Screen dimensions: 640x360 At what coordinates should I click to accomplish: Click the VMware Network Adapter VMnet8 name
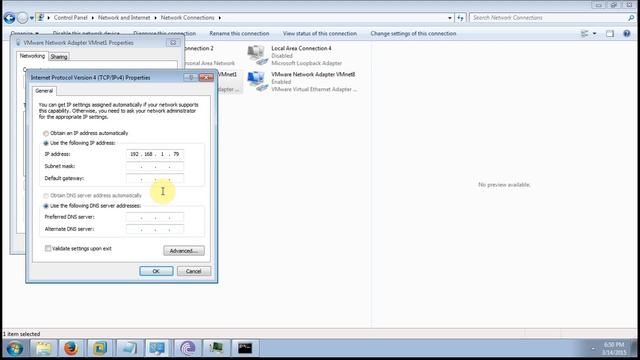[x=313, y=74]
